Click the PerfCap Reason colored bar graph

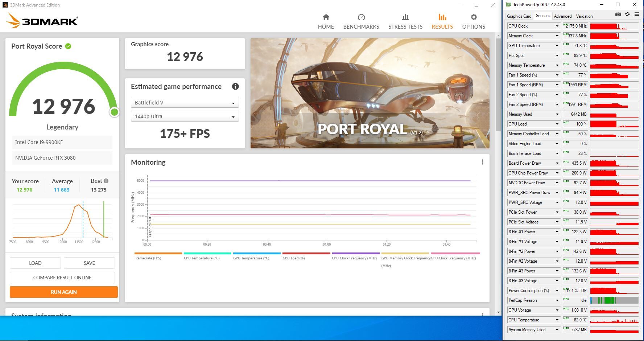coord(614,300)
